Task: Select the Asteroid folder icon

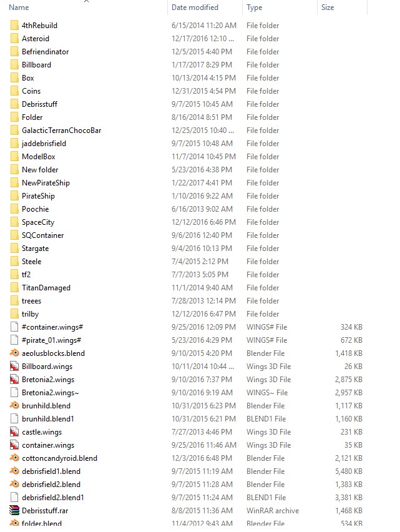Action: click(14, 39)
